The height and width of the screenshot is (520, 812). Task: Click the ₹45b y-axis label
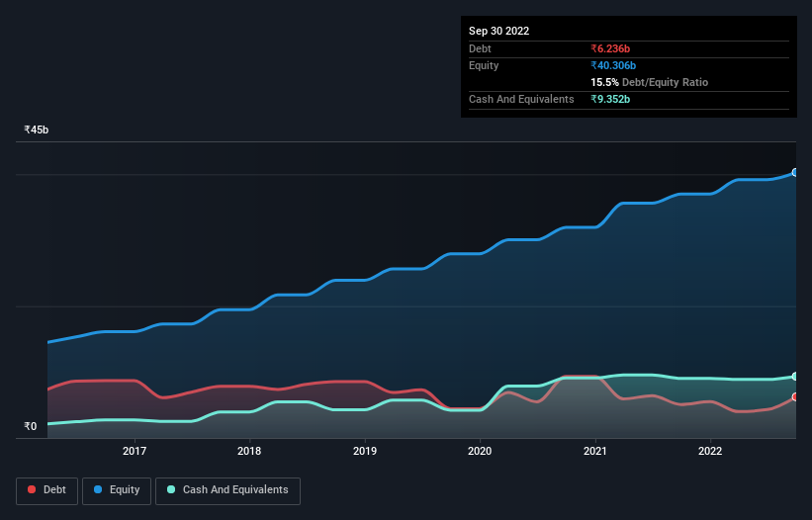(x=37, y=130)
